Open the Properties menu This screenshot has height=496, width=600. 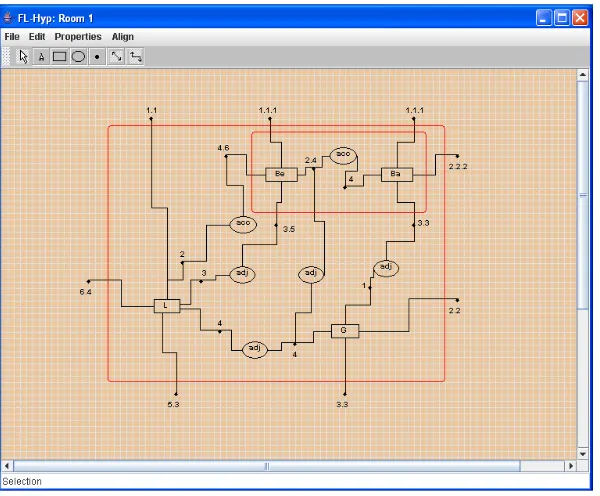coord(78,37)
